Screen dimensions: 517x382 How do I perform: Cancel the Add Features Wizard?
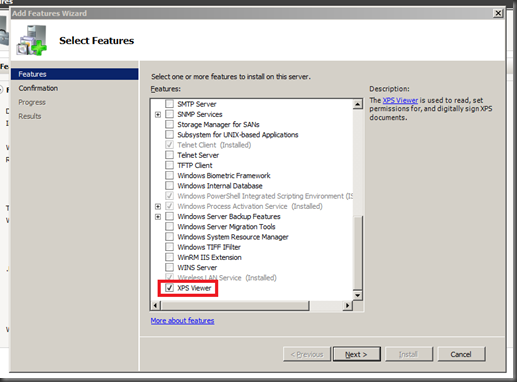pos(461,354)
